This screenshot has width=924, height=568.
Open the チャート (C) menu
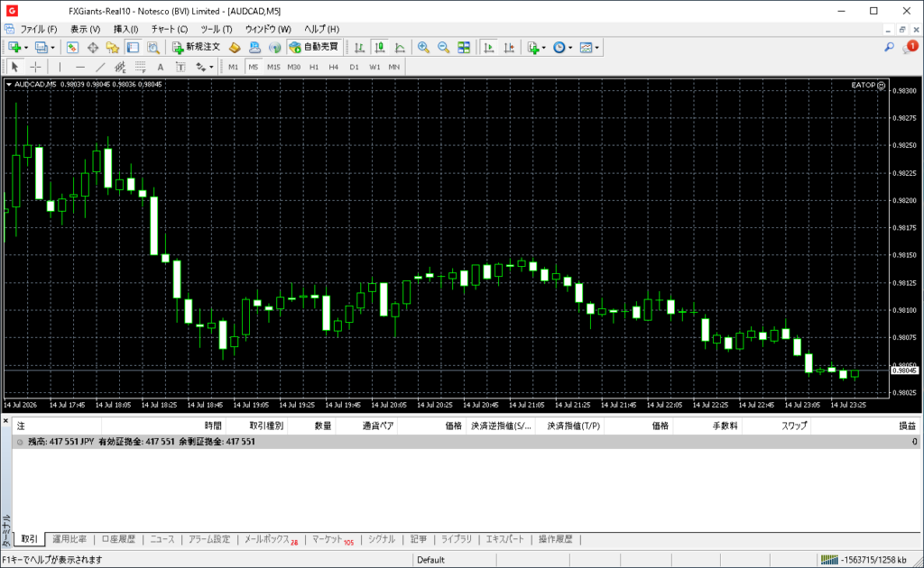click(169, 29)
